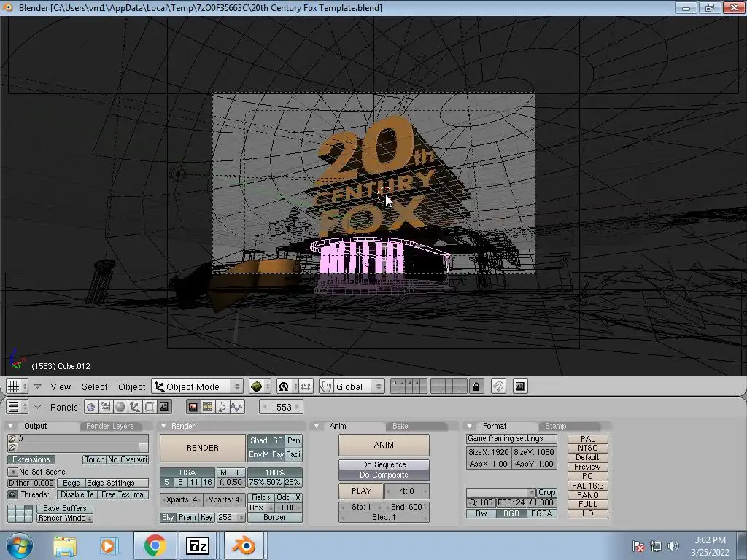Image resolution: width=747 pixels, height=560 pixels.
Task: Click the threads auto-detect icon
Action: pyautogui.click(x=12, y=495)
